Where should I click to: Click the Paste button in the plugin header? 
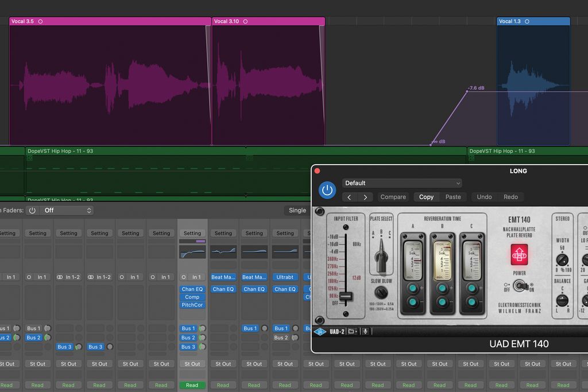click(453, 197)
